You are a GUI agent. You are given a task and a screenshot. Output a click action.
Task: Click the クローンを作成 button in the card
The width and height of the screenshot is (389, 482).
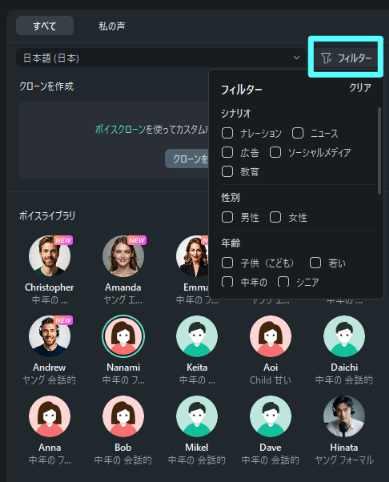(187, 159)
